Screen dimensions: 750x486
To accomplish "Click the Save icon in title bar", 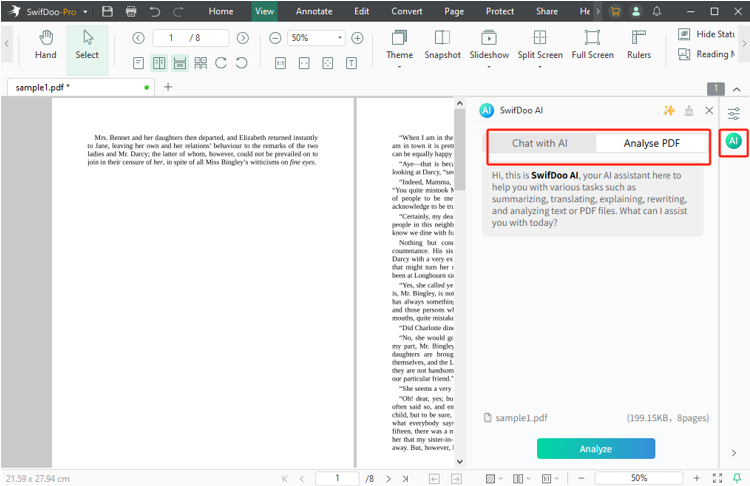I will 108,11.
